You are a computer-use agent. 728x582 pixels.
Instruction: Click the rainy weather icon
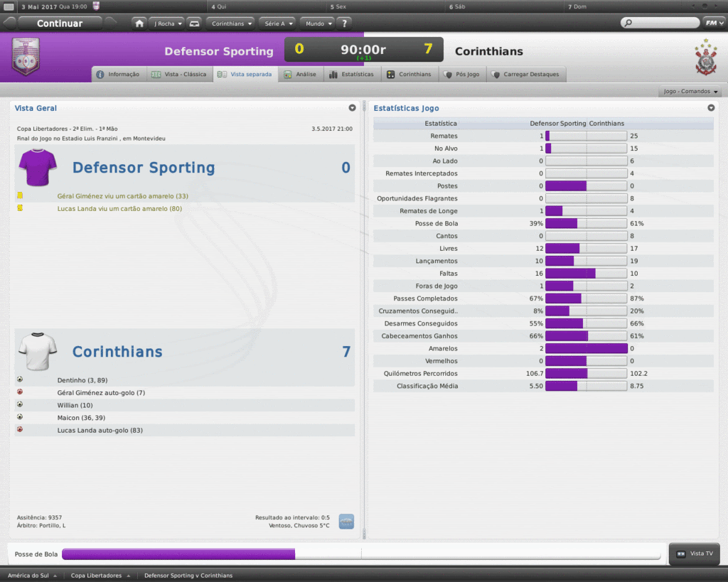pos(346,521)
